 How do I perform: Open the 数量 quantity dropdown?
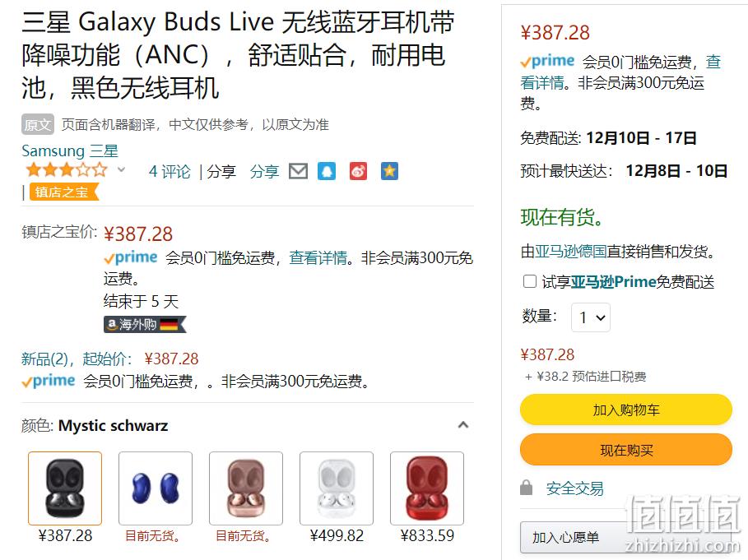click(x=591, y=317)
